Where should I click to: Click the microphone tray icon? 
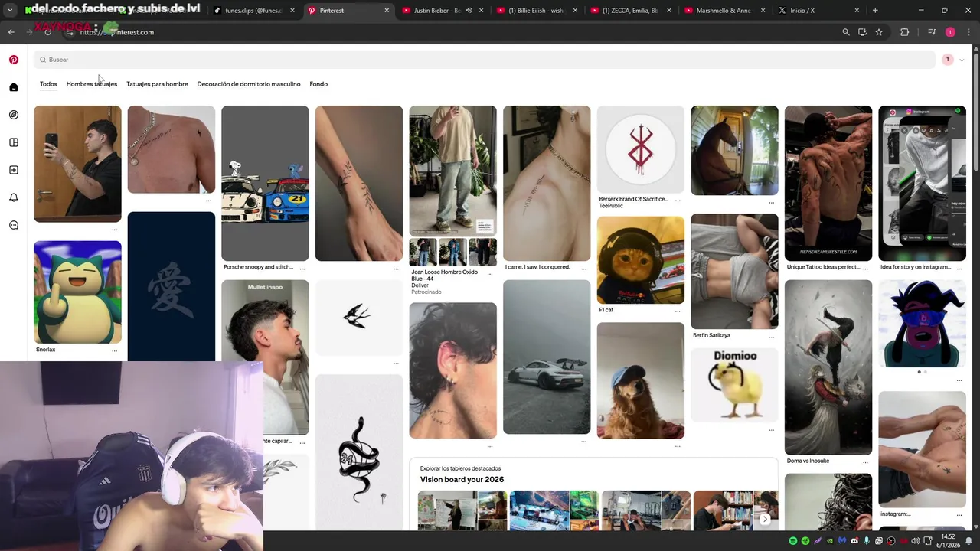[x=866, y=541]
